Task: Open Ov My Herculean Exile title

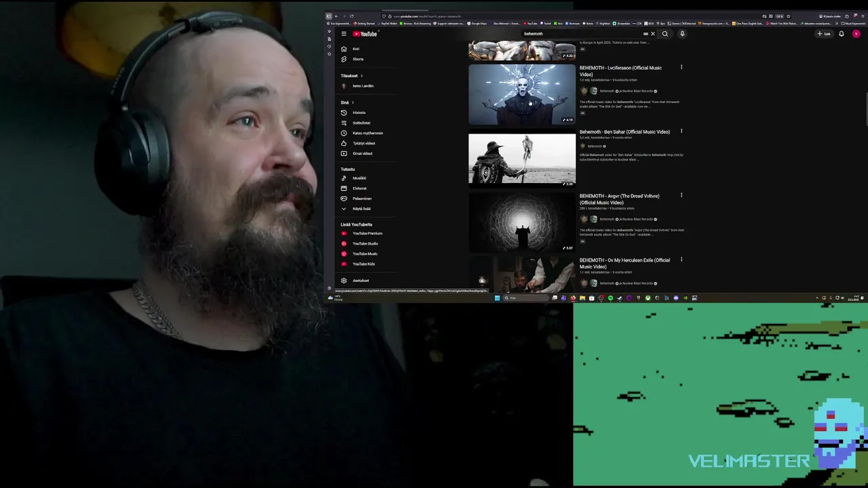Action: (625, 264)
